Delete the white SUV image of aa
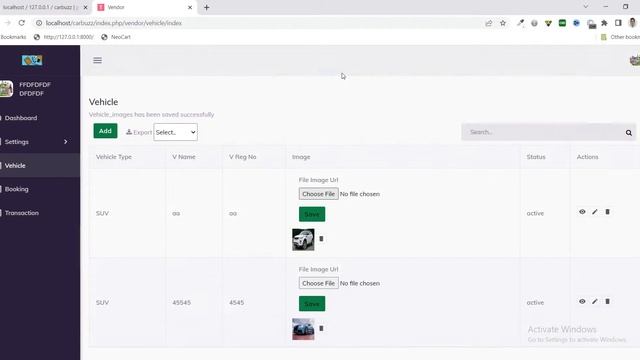The image size is (640, 360). [321, 239]
